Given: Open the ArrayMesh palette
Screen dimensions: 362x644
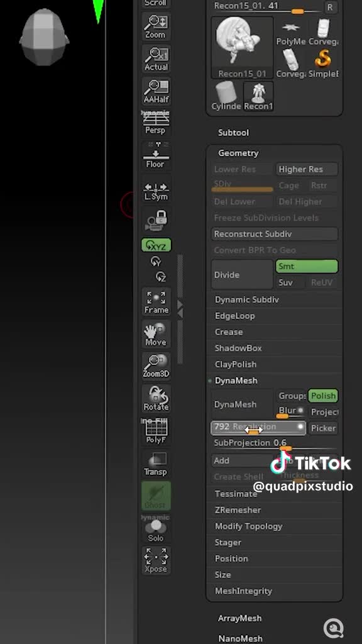Looking at the screenshot, I should (x=239, y=618).
